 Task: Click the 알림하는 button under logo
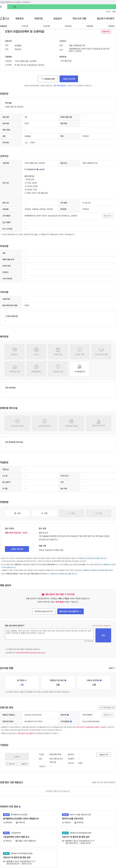(x=23, y=764)
